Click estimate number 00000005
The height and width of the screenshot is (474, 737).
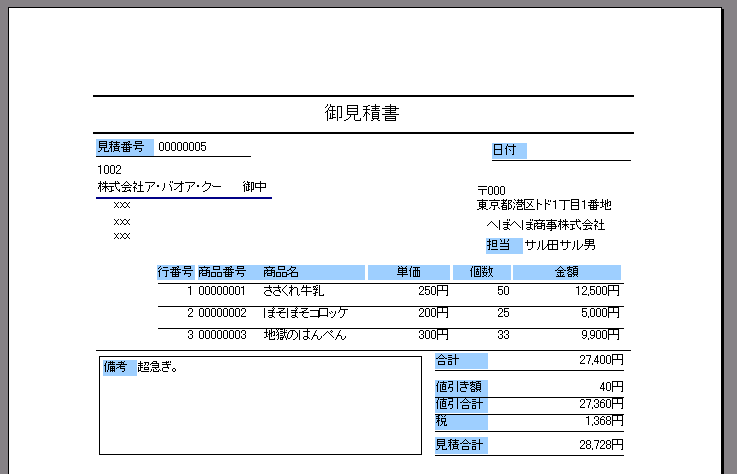pos(182,147)
